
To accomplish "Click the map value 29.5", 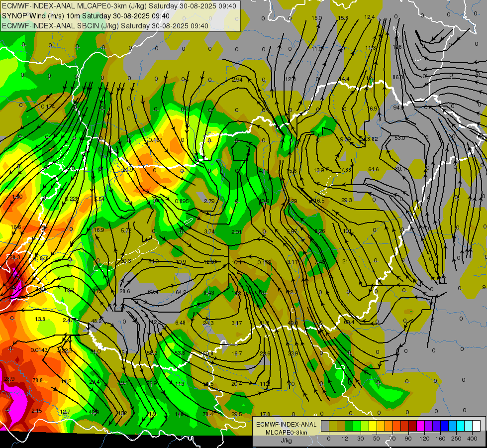I will pos(237,414).
